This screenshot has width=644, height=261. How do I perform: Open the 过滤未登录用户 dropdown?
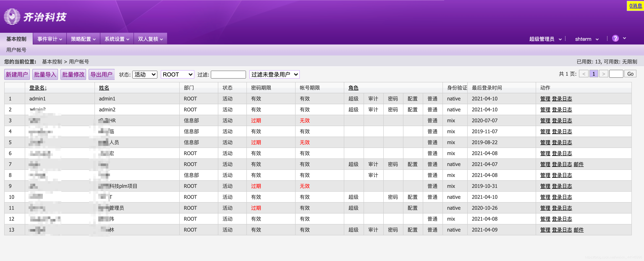[275, 74]
